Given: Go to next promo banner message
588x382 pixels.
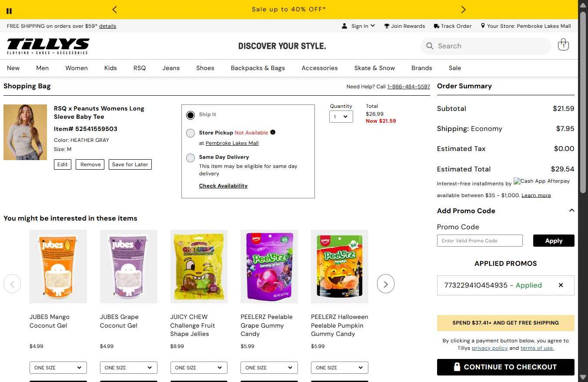Looking at the screenshot, I should (463, 10).
